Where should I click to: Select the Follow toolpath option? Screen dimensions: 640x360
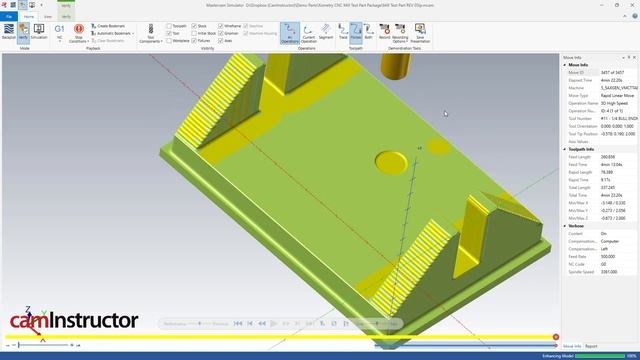[356, 32]
